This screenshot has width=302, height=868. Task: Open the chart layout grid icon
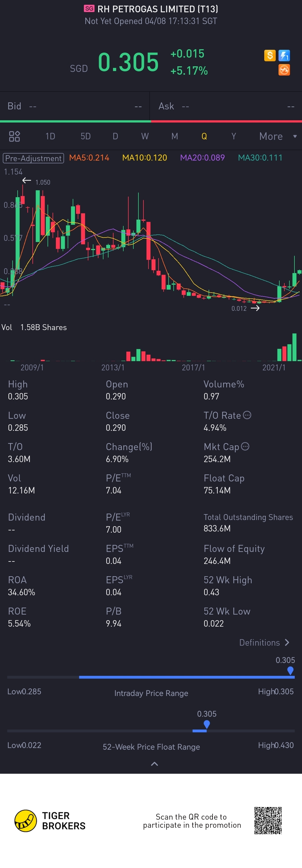pyautogui.click(x=15, y=136)
